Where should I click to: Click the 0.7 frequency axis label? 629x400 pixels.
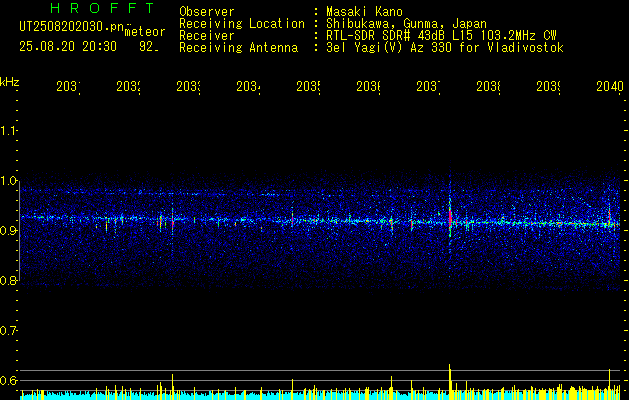click(x=8, y=331)
